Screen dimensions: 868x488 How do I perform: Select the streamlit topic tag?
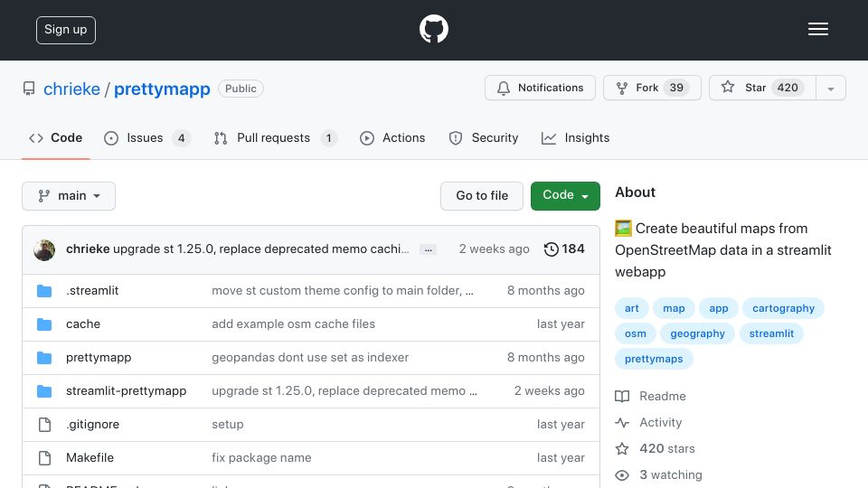click(x=771, y=333)
